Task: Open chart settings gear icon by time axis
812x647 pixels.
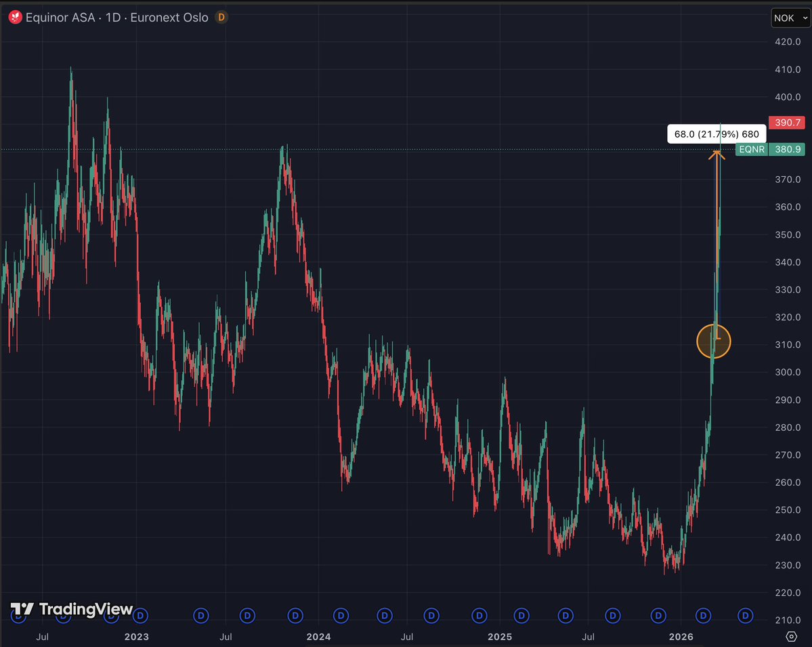Action: pos(791,636)
